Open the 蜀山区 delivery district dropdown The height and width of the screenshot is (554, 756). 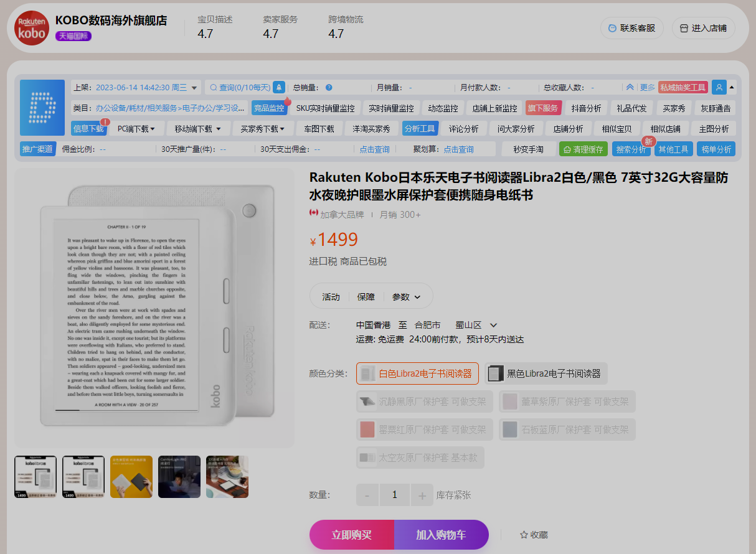pyautogui.click(x=477, y=325)
